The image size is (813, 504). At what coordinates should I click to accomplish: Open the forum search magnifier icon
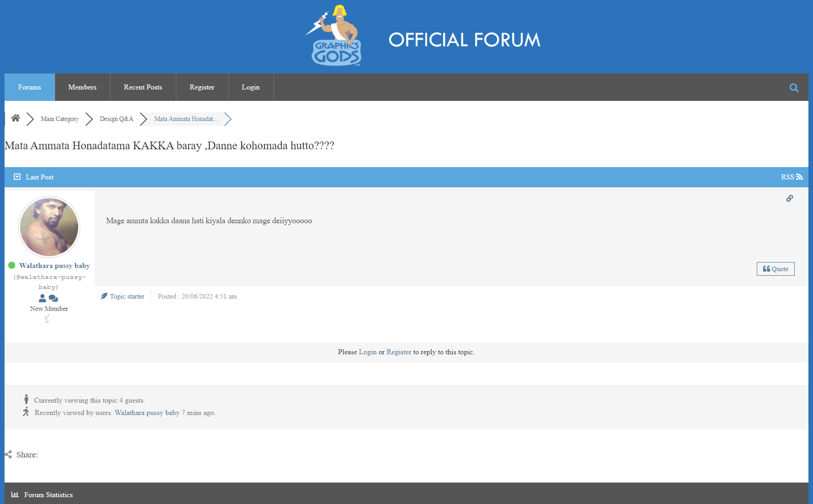pos(794,88)
